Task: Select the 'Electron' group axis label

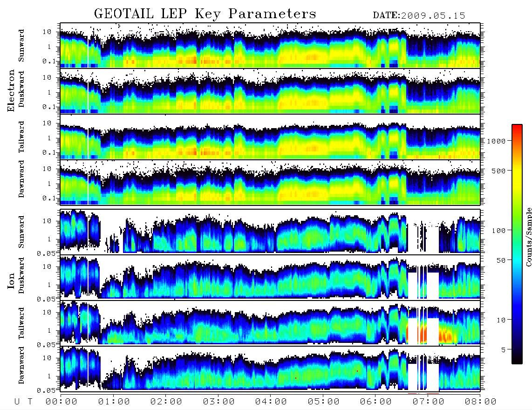Action: (x=11, y=90)
